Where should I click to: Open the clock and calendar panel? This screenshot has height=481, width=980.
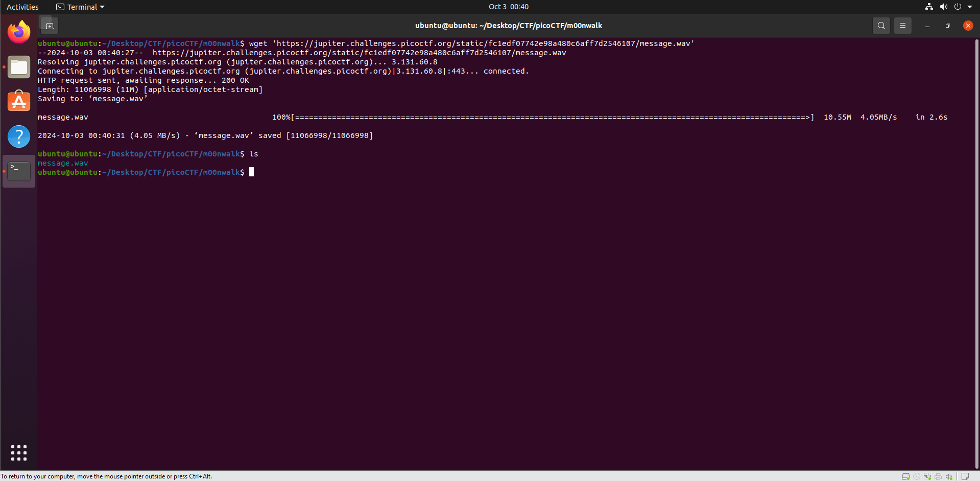click(508, 7)
